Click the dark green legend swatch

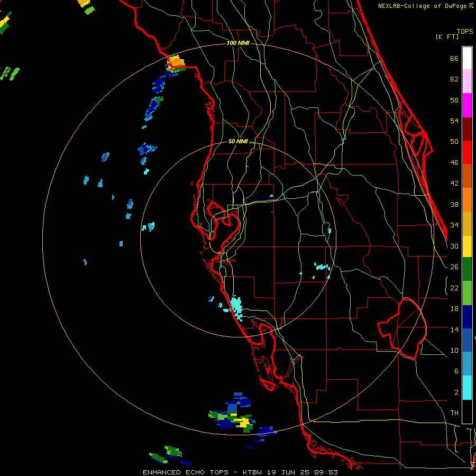(467, 269)
